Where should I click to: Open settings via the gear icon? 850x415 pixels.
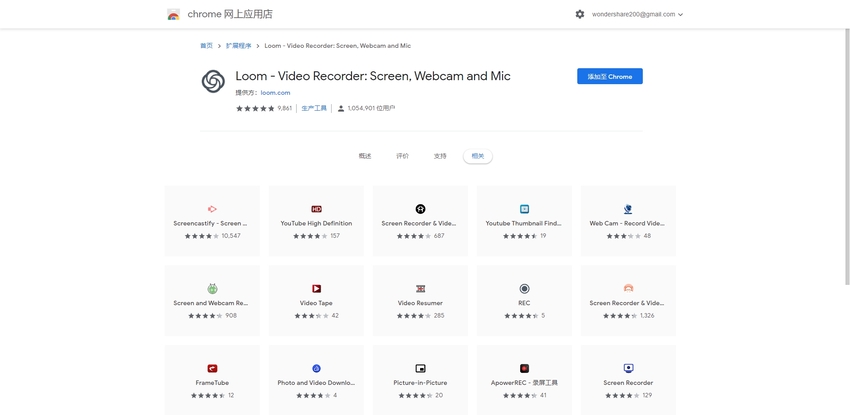(x=579, y=15)
